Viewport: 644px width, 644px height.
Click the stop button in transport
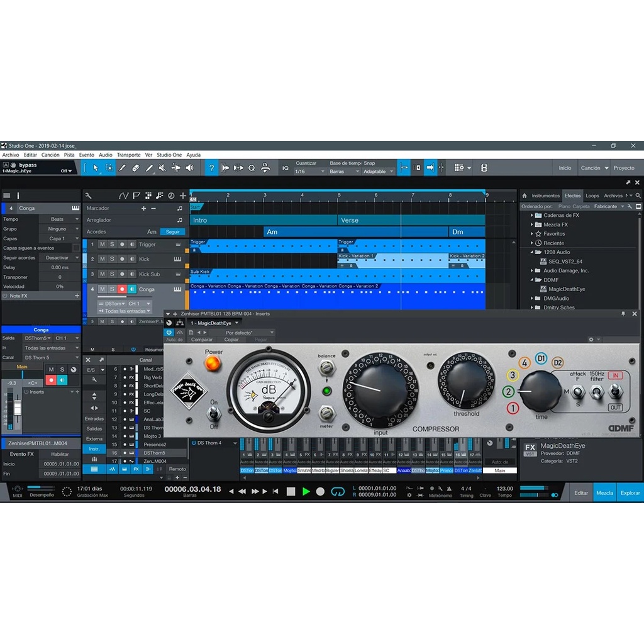pyautogui.click(x=291, y=492)
